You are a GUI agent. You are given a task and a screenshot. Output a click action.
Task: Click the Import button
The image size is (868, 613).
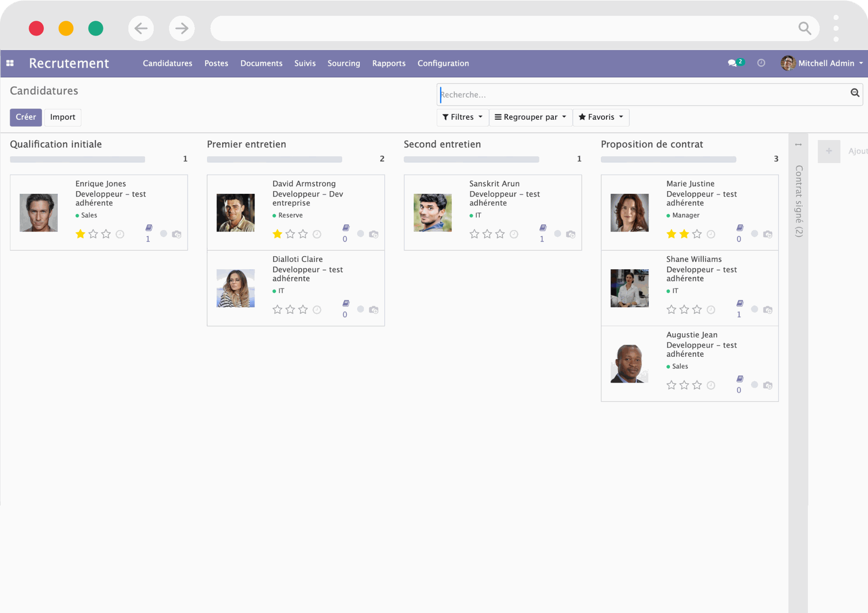62,117
